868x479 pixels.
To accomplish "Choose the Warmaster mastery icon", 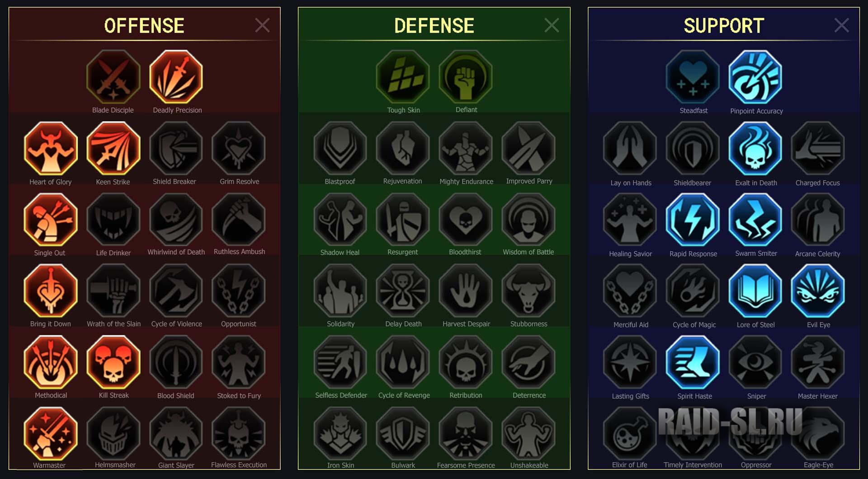I will click(51, 434).
